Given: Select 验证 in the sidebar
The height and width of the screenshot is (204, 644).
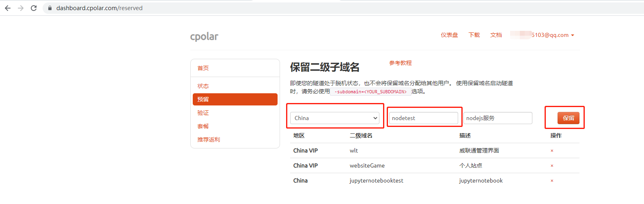Looking at the screenshot, I should tap(203, 113).
